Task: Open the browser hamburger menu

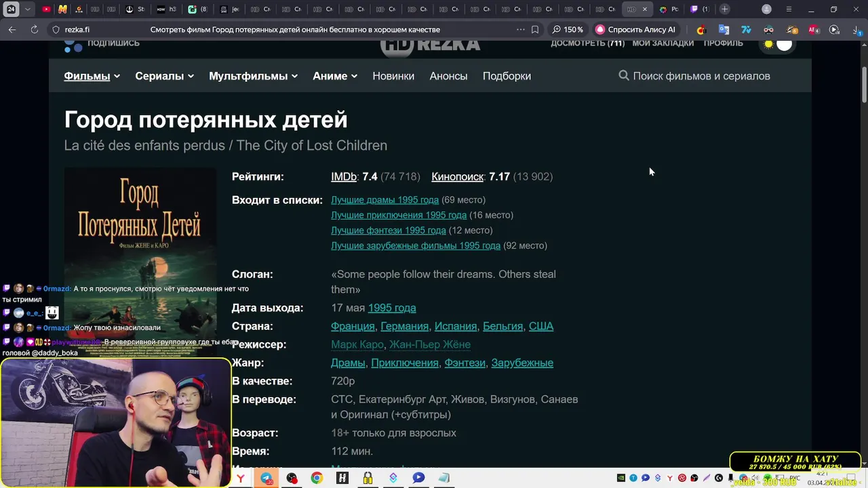Action: tap(789, 9)
